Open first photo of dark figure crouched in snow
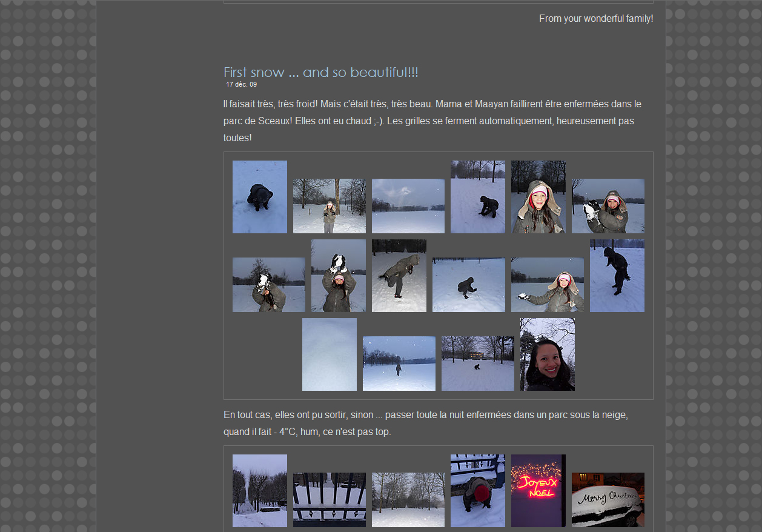This screenshot has height=532, width=762. [x=259, y=196]
